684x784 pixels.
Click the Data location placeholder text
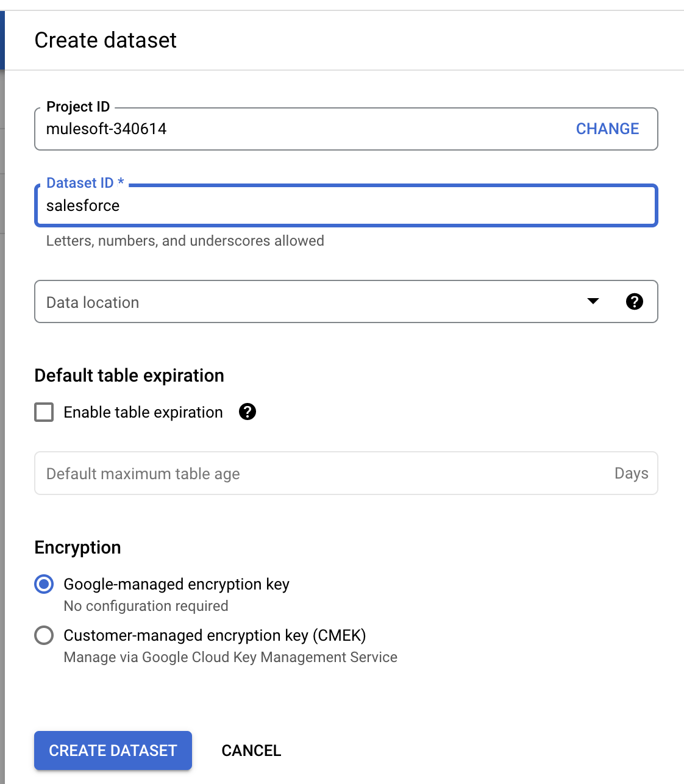tap(93, 302)
